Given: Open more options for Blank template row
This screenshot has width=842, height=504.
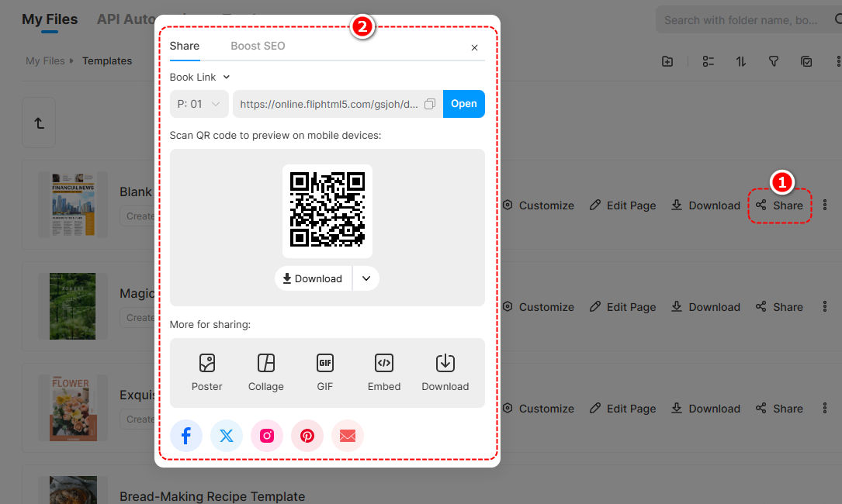Looking at the screenshot, I should (825, 205).
